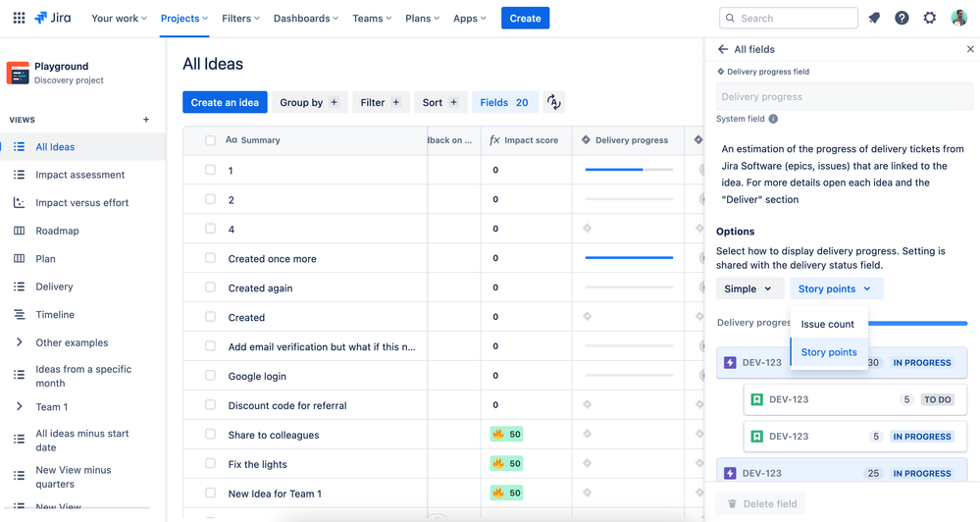Check the box for Created again
980x522 pixels.
click(210, 287)
